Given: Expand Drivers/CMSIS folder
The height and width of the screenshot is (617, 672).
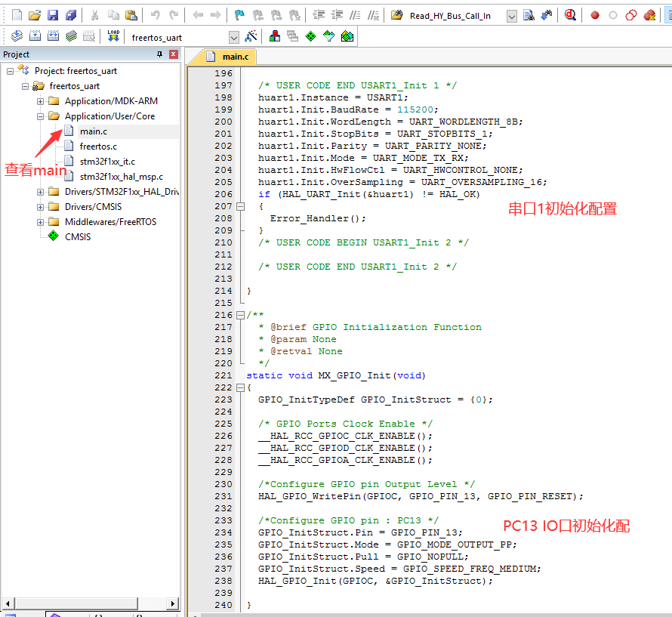Looking at the screenshot, I should click(40, 207).
